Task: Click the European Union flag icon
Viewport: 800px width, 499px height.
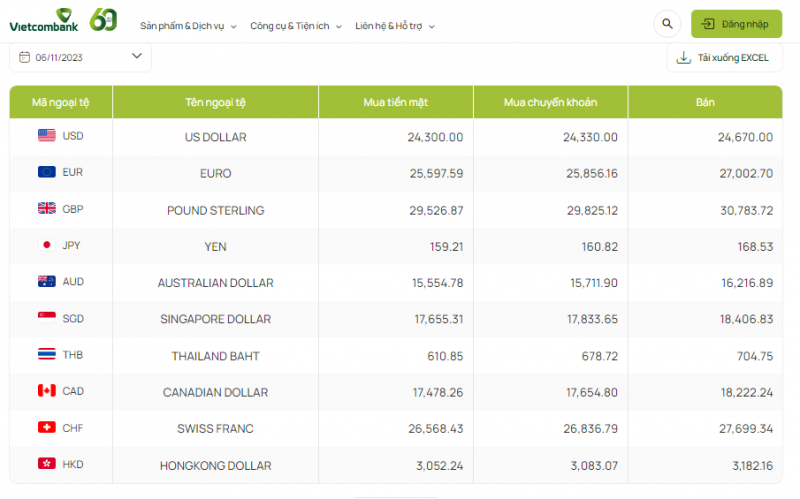Action: coord(46,172)
